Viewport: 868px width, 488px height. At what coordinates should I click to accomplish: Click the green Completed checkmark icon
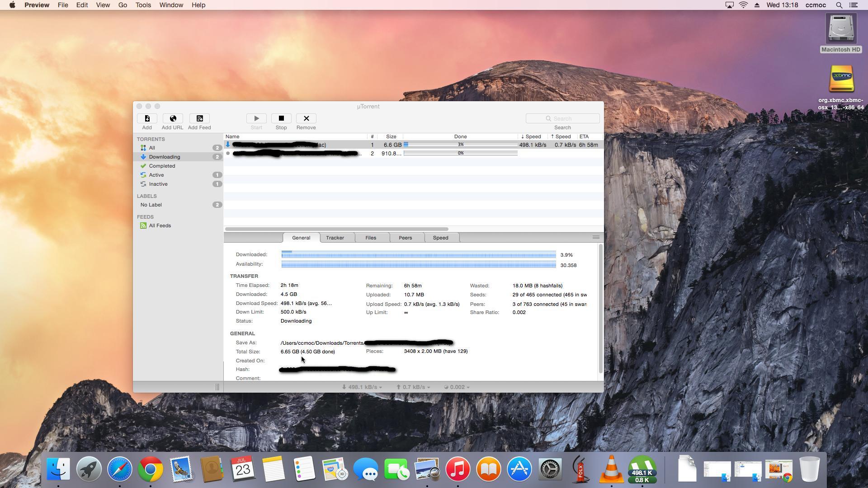[x=143, y=166]
